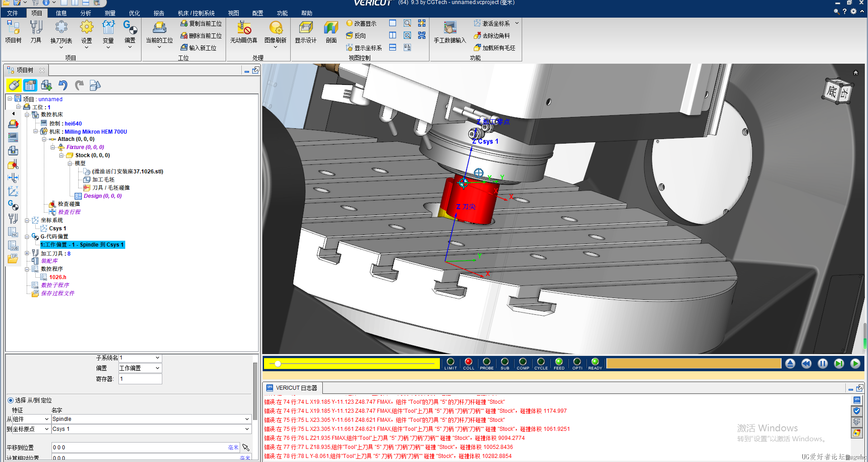This screenshot has width=868, height=462.
Task: Collapse the Stock (0, 0, 0) node
Action: [61, 155]
